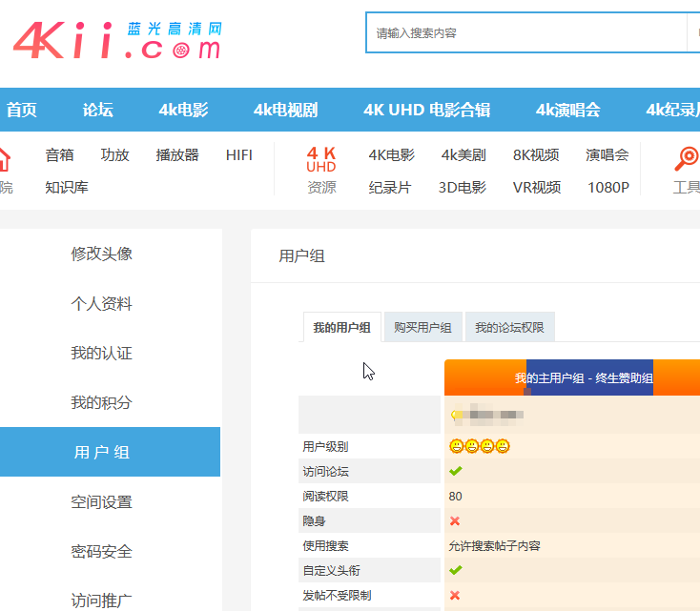
Task: Switch to the 我的用户组 tab
Action: coord(342,327)
